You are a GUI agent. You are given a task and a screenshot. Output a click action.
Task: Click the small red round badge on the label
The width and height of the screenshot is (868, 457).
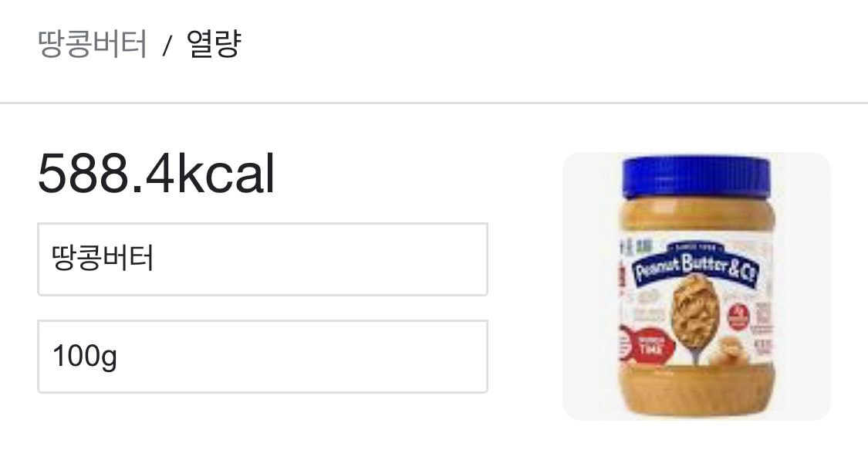tap(738, 317)
